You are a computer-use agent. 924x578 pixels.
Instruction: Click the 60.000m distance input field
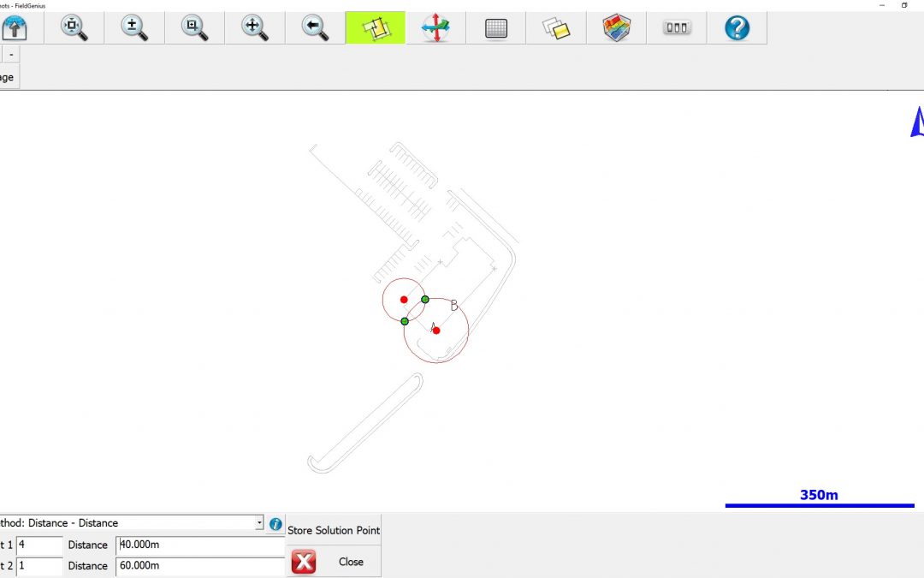click(200, 565)
